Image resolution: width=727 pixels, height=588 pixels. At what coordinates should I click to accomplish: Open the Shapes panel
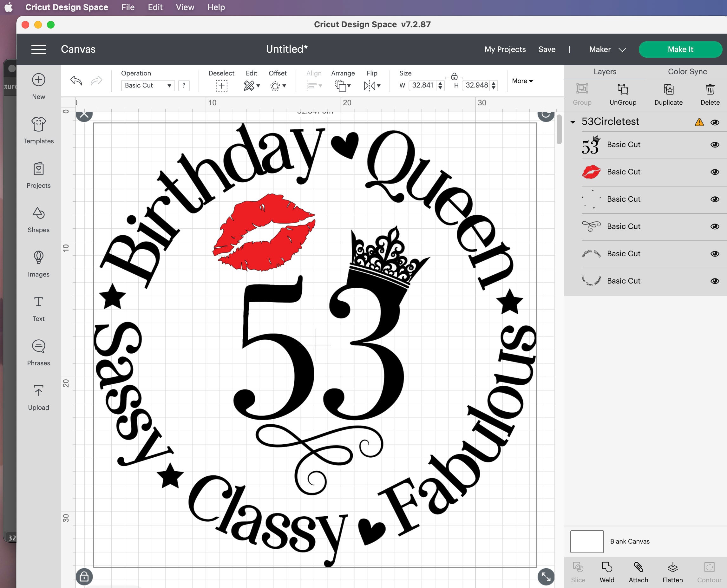tap(38, 219)
